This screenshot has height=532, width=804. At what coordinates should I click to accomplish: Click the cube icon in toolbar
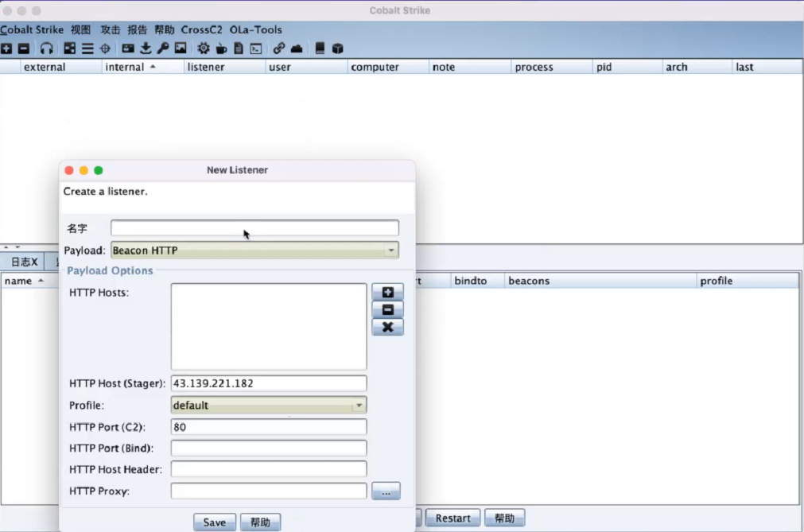pos(337,49)
